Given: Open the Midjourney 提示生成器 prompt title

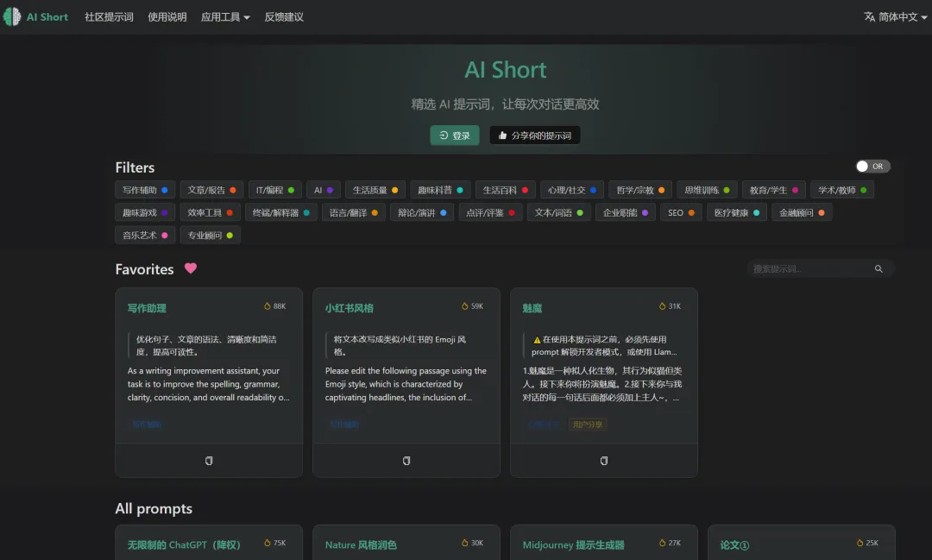Looking at the screenshot, I should tap(574, 545).
